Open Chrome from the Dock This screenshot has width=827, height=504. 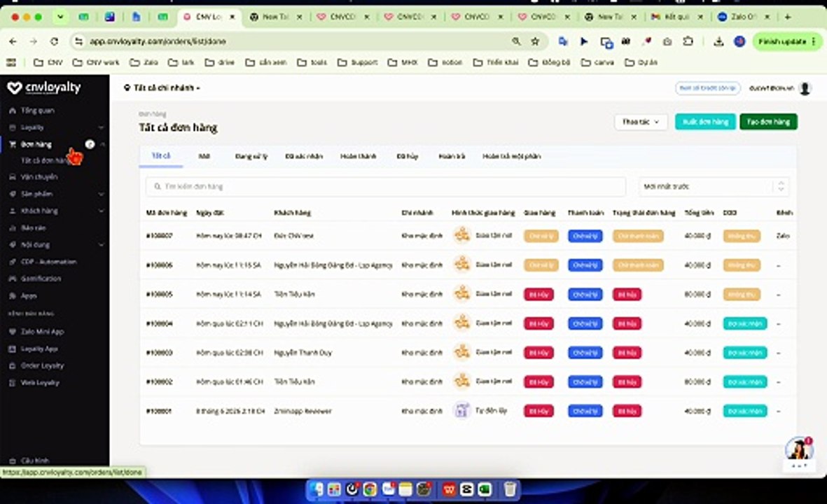370,490
